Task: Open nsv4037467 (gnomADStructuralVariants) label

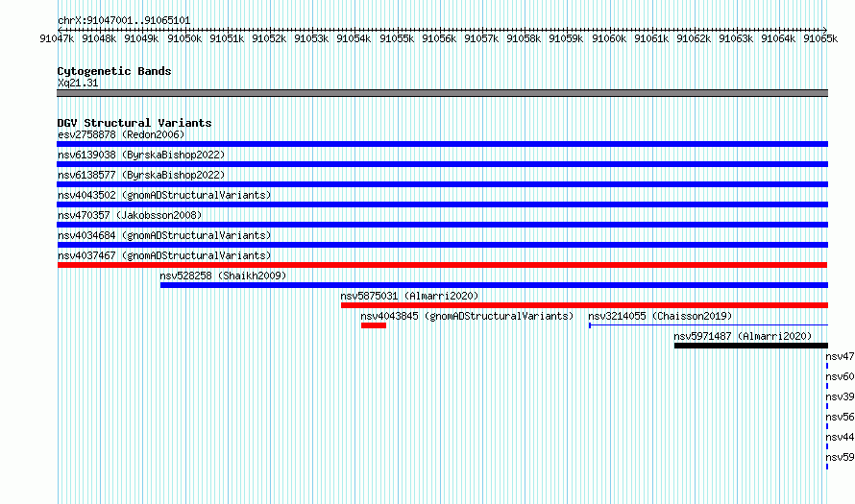Action: tap(164, 255)
